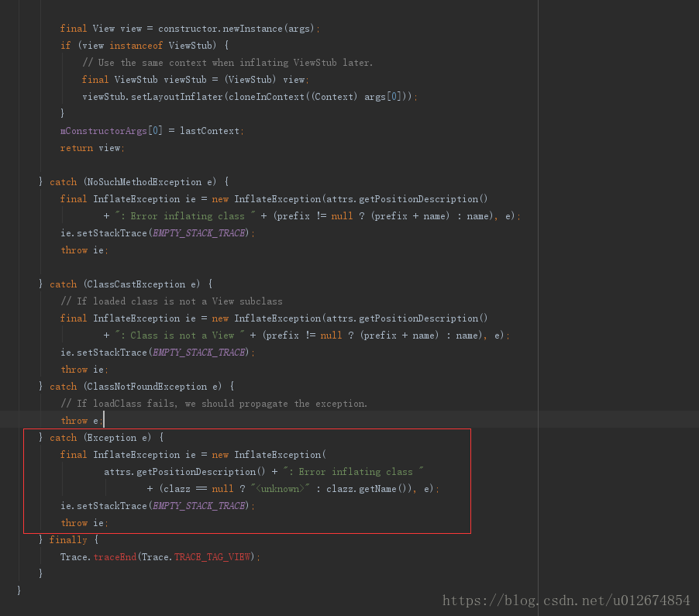The width and height of the screenshot is (699, 616).
Task: Click the string ': Error inflating class' in NoSuchMethodException block
Action: pyautogui.click(x=185, y=216)
